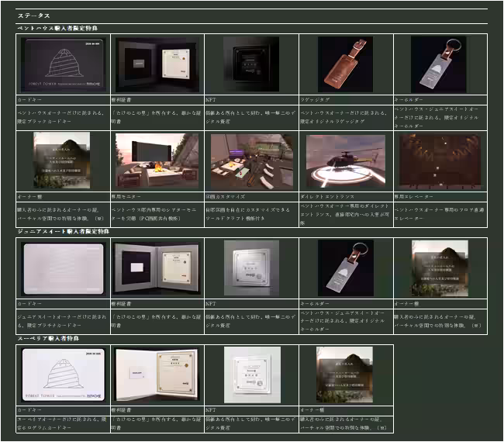The image size is (504, 442).
Task: Open the Junior Suite owner plaque image
Action: [439, 268]
